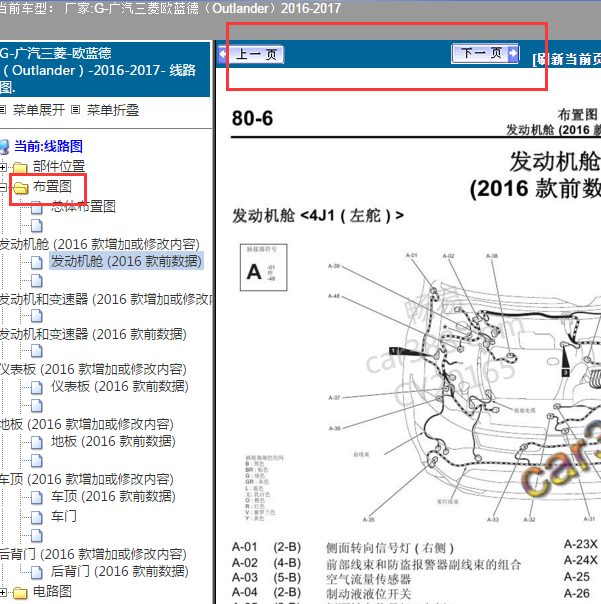Click document icon beside 车顶 (2016 款前数据)
601x604 pixels.
37,498
